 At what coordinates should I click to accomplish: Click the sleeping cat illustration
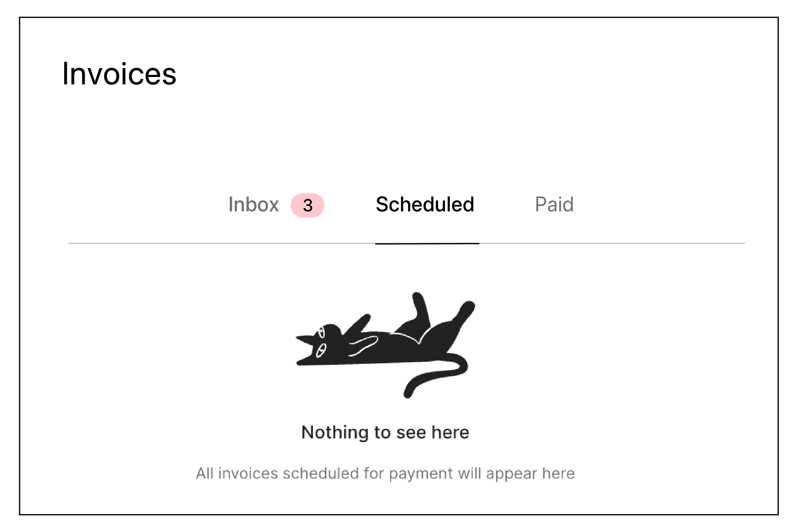tap(384, 343)
